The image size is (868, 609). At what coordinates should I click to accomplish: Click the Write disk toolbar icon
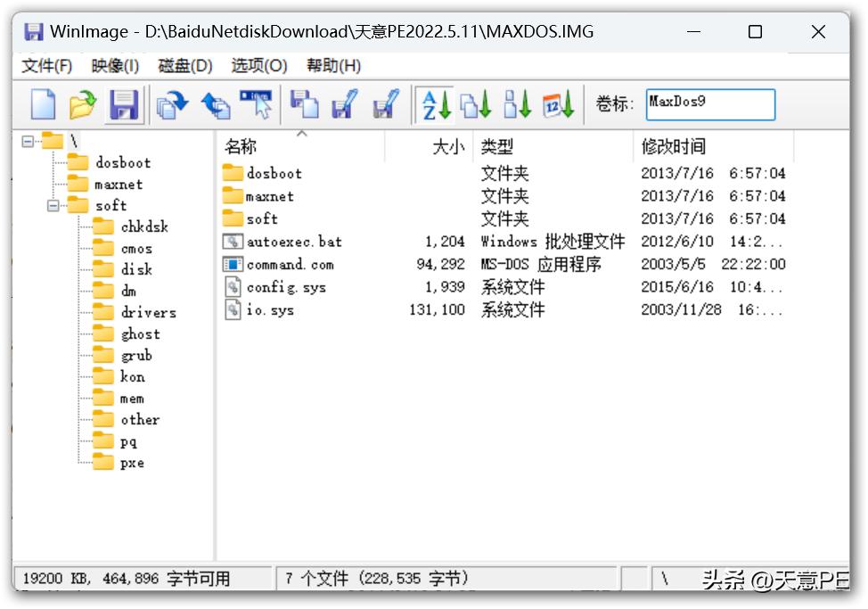[344, 104]
